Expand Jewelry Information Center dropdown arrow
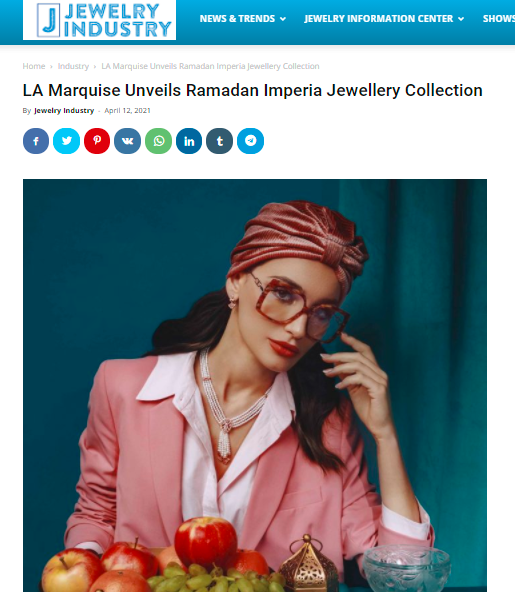515x592 pixels. pyautogui.click(x=461, y=19)
